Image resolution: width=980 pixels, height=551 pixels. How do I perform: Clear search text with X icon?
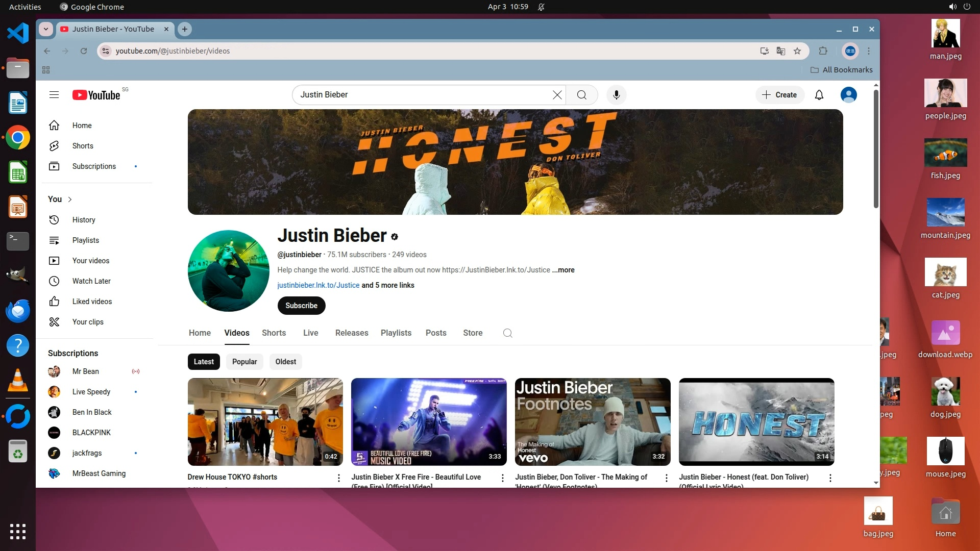557,95
